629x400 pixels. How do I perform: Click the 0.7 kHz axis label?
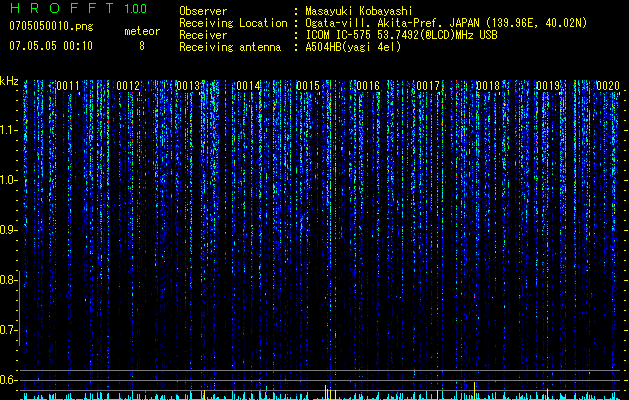coord(8,330)
